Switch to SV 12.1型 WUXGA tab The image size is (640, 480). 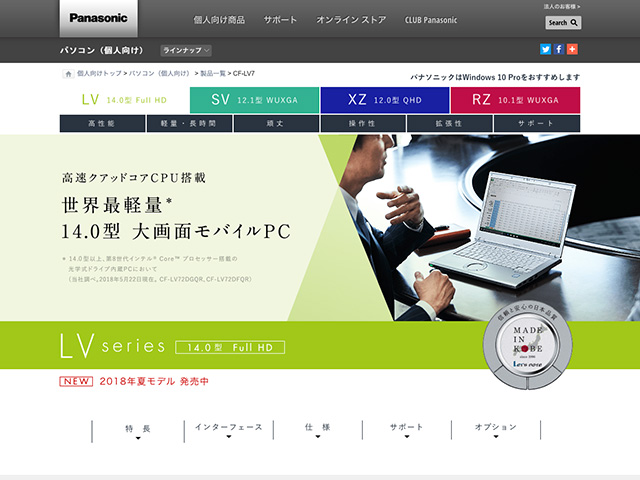point(254,100)
